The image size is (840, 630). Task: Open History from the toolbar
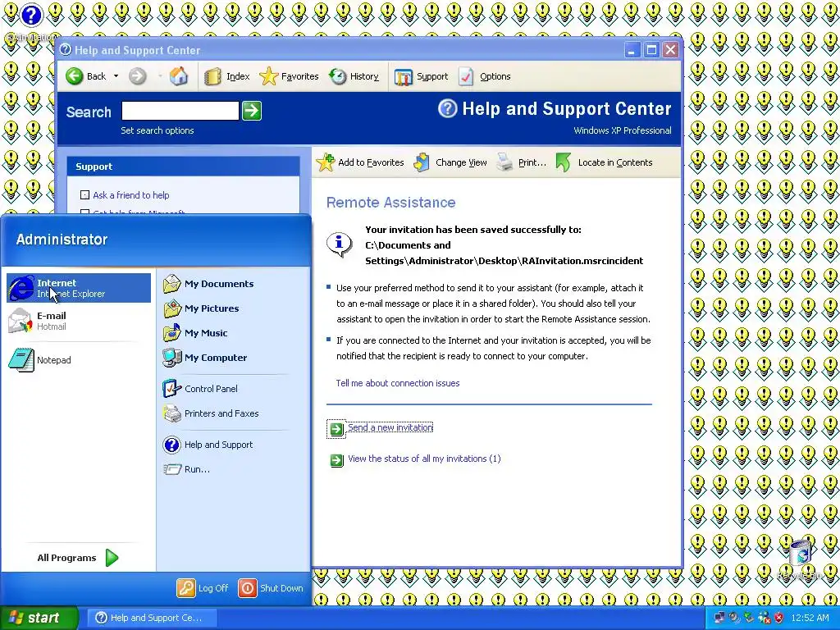click(354, 76)
